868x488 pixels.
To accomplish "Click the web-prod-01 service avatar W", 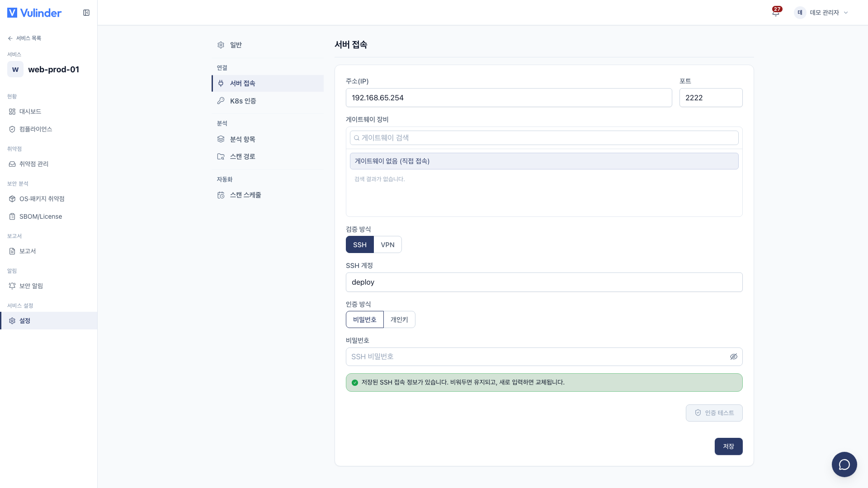I will [15, 69].
